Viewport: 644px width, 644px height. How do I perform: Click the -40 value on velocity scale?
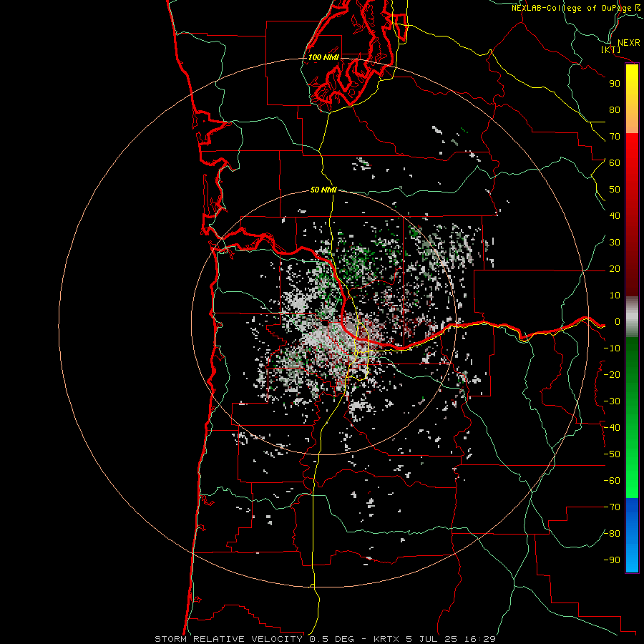click(x=612, y=428)
